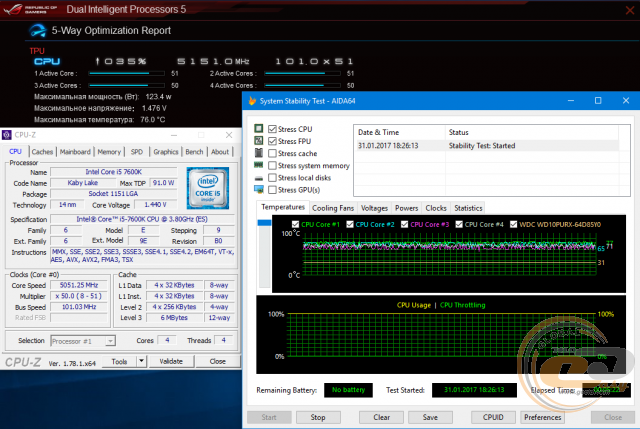Click the Intel Core i5 logo badge
Viewport: 640px width, 429px height.
(208, 188)
